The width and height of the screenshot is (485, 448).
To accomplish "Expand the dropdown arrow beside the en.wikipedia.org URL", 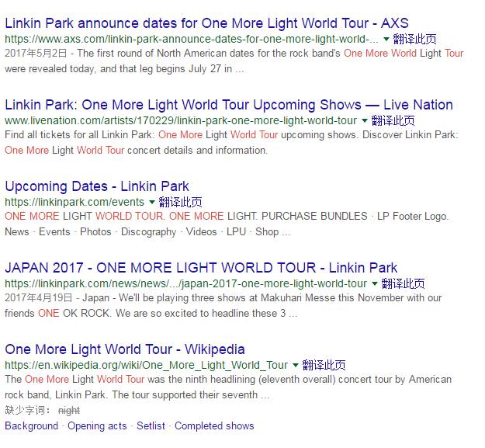I will point(296,365).
